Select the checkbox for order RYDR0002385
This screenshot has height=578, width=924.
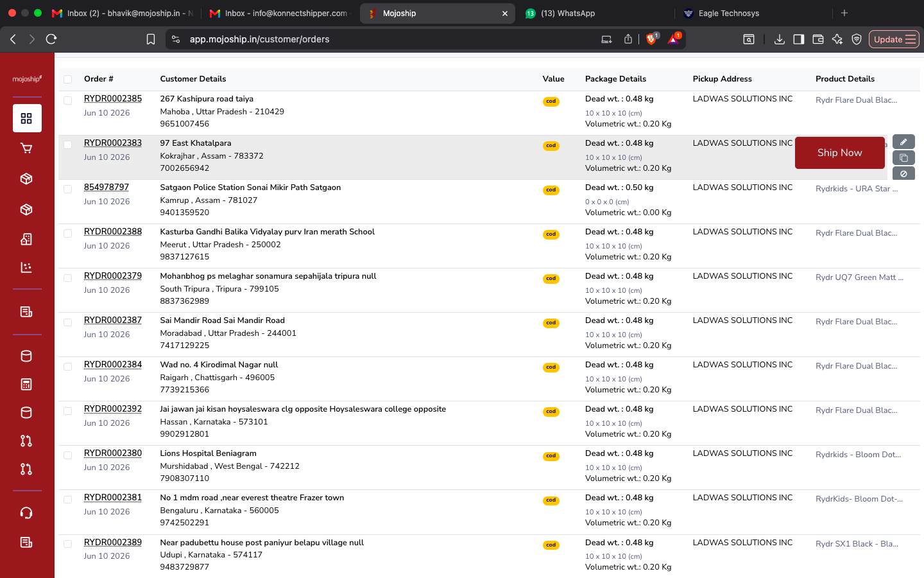tap(68, 100)
